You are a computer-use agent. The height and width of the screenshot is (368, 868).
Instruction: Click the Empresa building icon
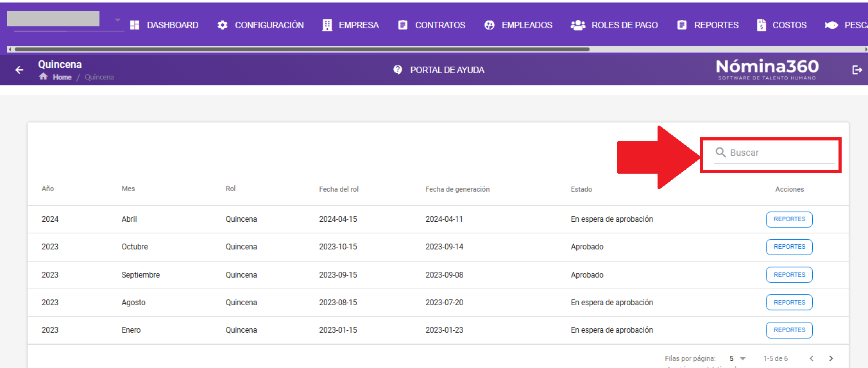(x=327, y=25)
